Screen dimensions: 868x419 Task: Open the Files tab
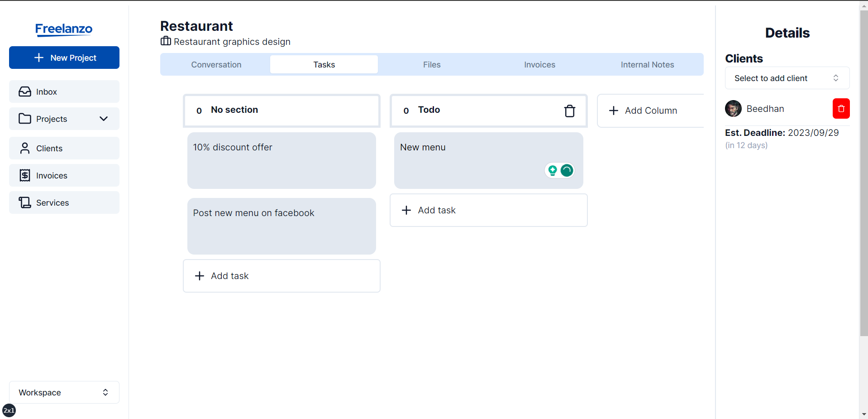(432, 65)
